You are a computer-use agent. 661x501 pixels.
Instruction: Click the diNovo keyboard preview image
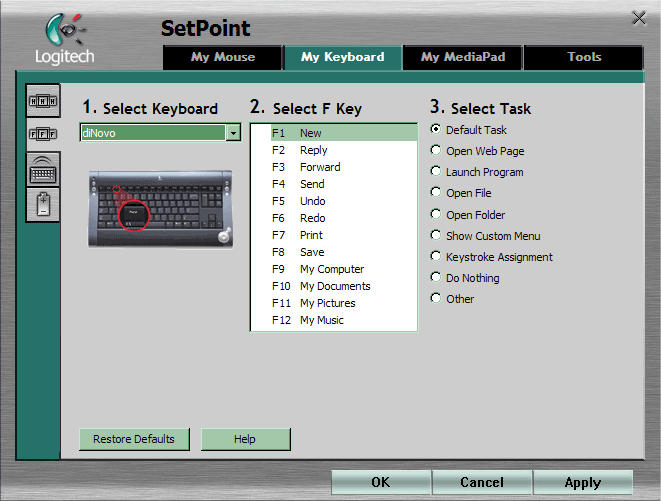click(160, 209)
